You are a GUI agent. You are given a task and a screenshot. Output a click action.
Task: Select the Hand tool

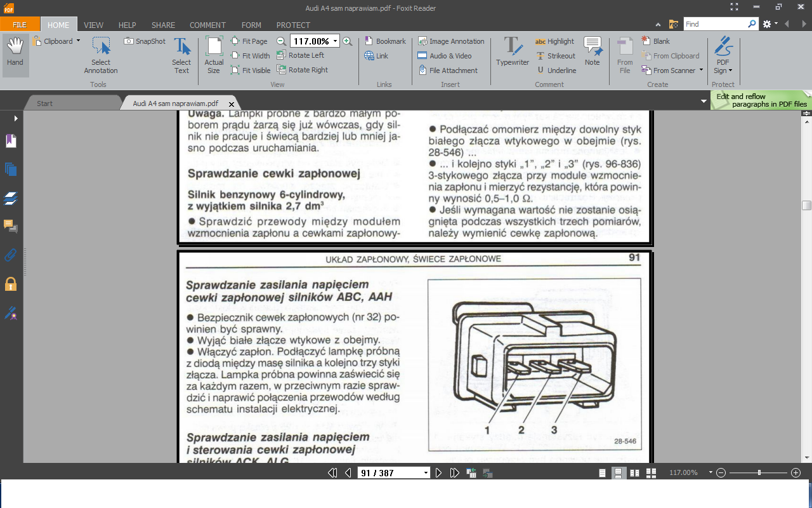point(15,55)
